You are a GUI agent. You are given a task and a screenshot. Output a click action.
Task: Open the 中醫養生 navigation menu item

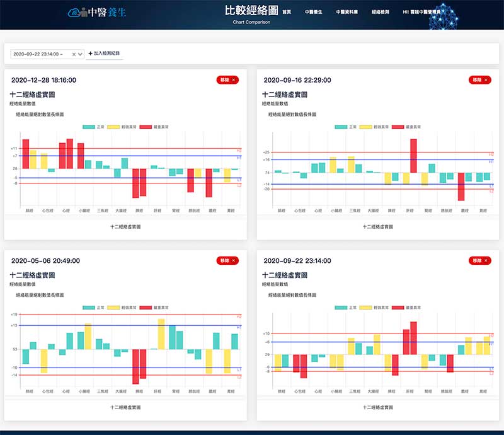pyautogui.click(x=313, y=12)
